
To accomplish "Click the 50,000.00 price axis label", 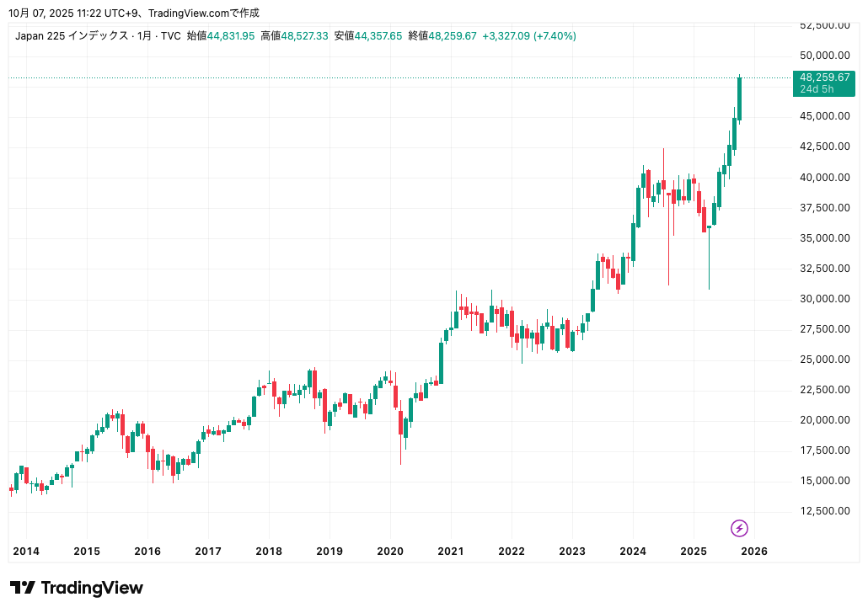I will 824,56.
